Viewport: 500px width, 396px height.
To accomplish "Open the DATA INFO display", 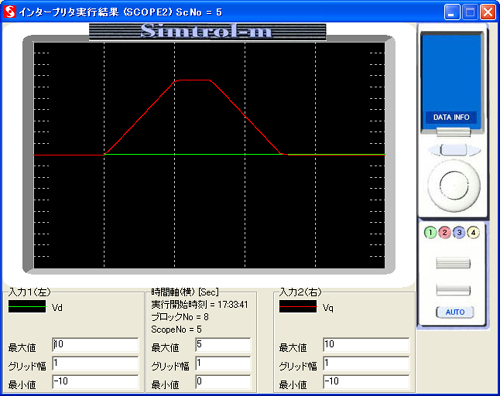I will [451, 117].
